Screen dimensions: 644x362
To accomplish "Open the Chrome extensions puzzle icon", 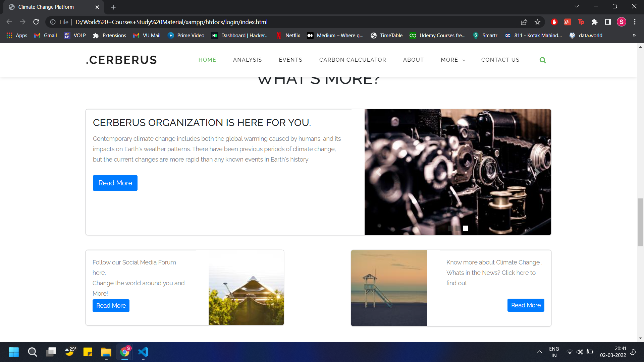I will [x=594, y=22].
